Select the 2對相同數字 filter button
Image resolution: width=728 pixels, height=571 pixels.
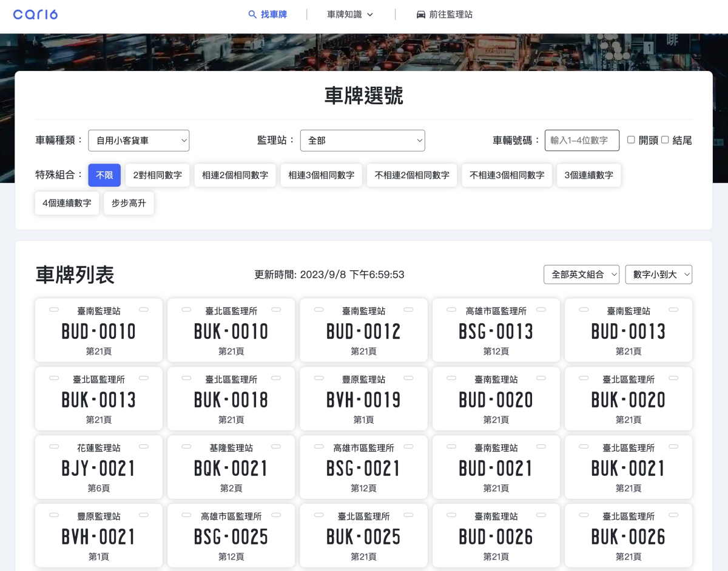click(158, 175)
